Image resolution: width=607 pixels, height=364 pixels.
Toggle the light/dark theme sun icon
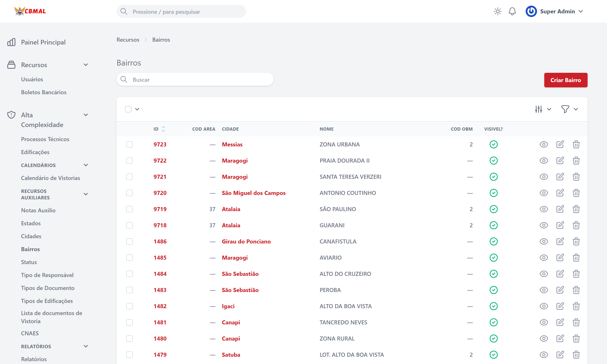pyautogui.click(x=497, y=12)
